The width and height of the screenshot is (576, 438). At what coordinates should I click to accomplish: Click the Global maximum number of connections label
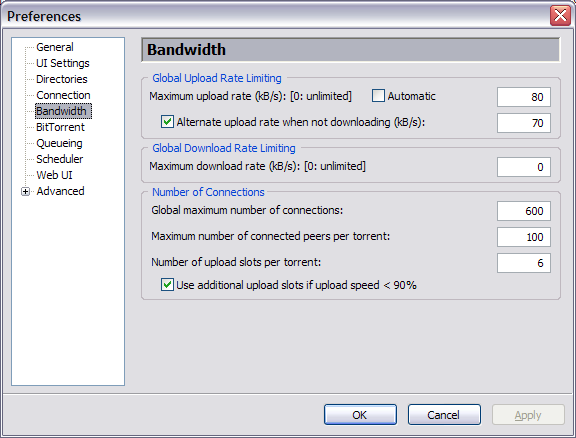pos(247,210)
